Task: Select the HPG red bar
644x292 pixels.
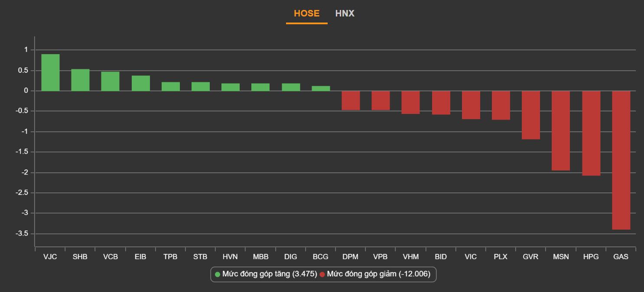Action: (591, 133)
